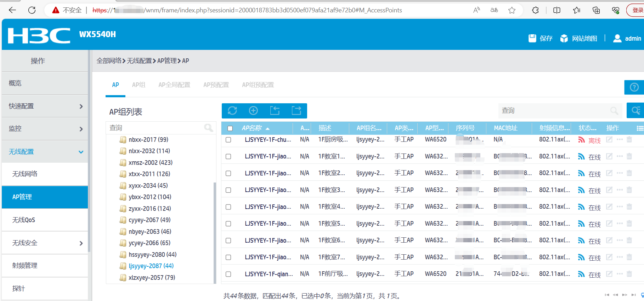Select the xmsz-2002 (423) AP group
The image size is (644, 301).
(151, 163)
